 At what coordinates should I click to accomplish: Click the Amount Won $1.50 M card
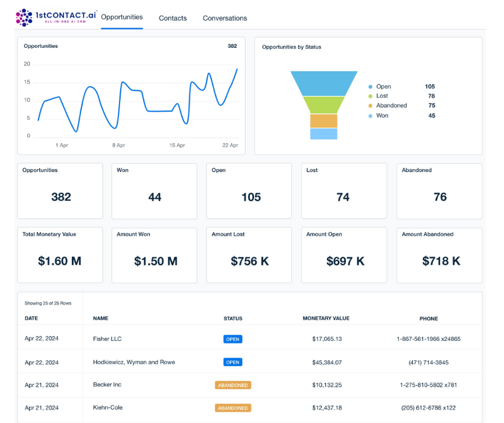click(x=155, y=255)
